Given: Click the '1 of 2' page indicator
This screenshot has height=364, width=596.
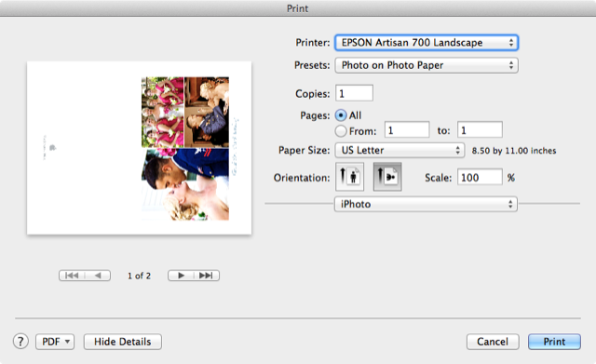Looking at the screenshot, I should [139, 276].
